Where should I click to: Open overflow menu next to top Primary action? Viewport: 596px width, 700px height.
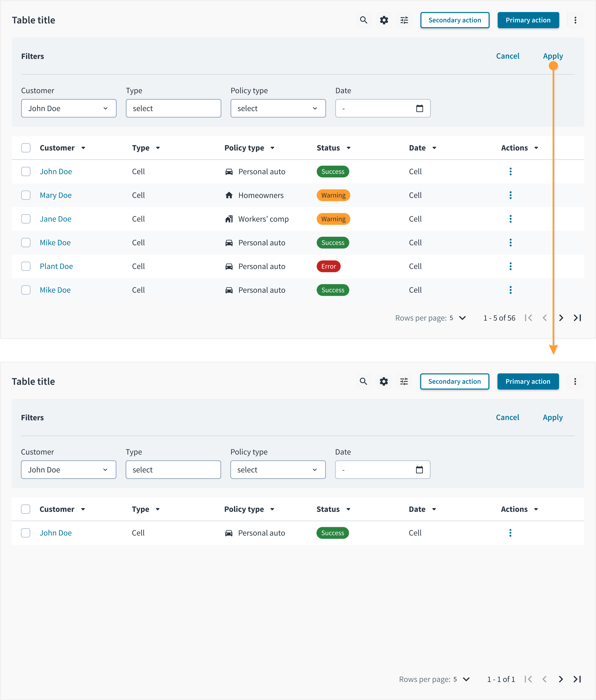point(575,20)
